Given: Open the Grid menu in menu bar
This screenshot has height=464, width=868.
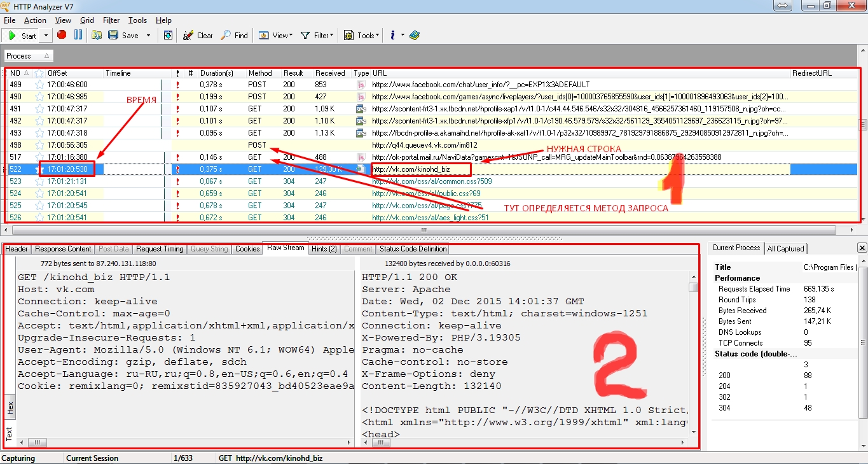Looking at the screenshot, I should (87, 20).
